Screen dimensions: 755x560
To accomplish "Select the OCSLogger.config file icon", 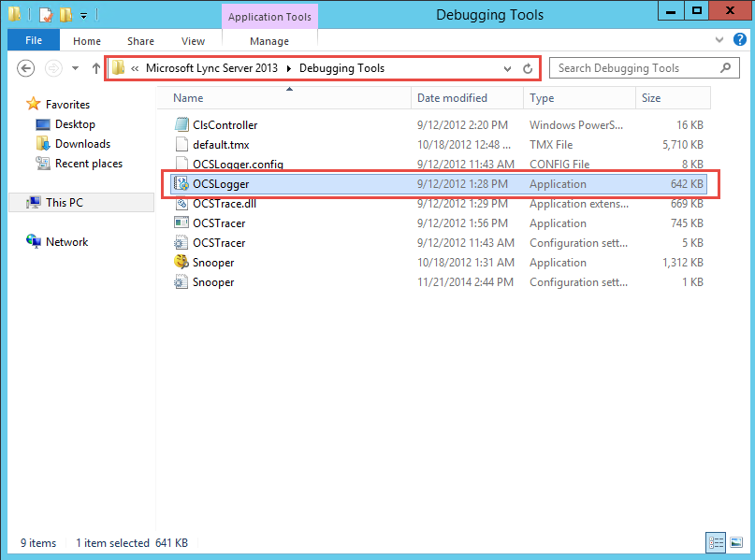I will tap(181, 163).
